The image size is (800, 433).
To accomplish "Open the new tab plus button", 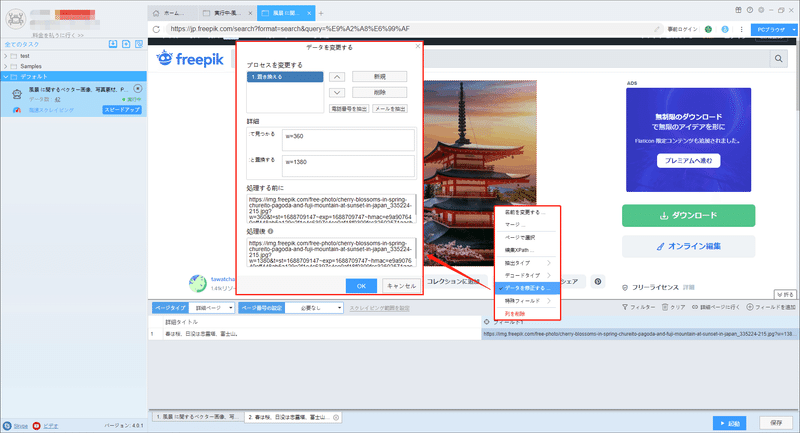I will coord(321,13).
